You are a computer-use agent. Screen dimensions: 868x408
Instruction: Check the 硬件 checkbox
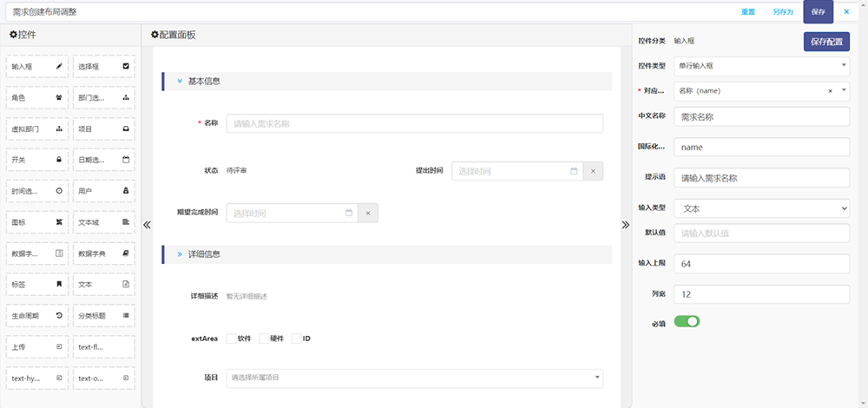coord(264,339)
